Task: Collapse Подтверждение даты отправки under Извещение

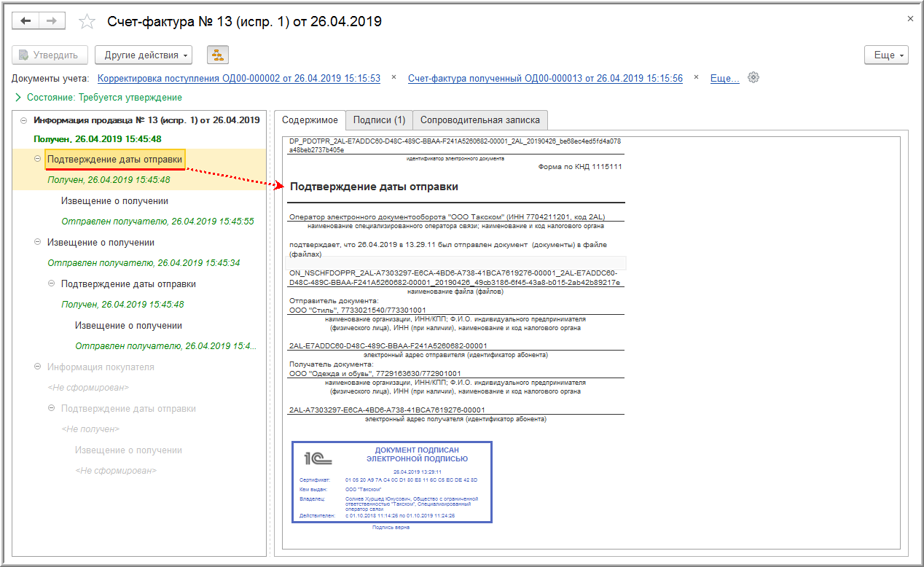Action: [52, 283]
